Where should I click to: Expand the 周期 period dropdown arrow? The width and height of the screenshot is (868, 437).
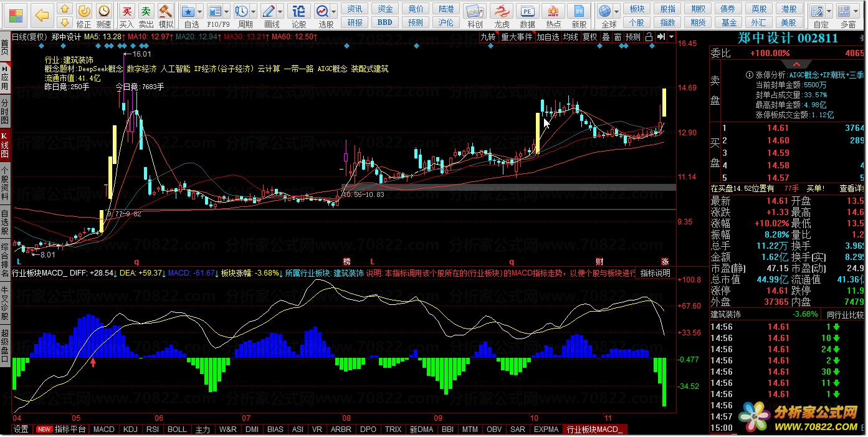[253, 11]
